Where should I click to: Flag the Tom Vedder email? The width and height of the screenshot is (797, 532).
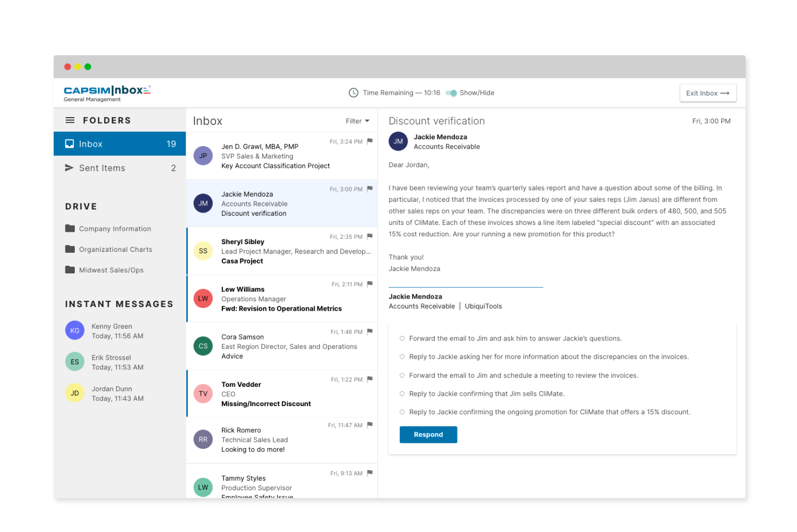click(x=370, y=379)
